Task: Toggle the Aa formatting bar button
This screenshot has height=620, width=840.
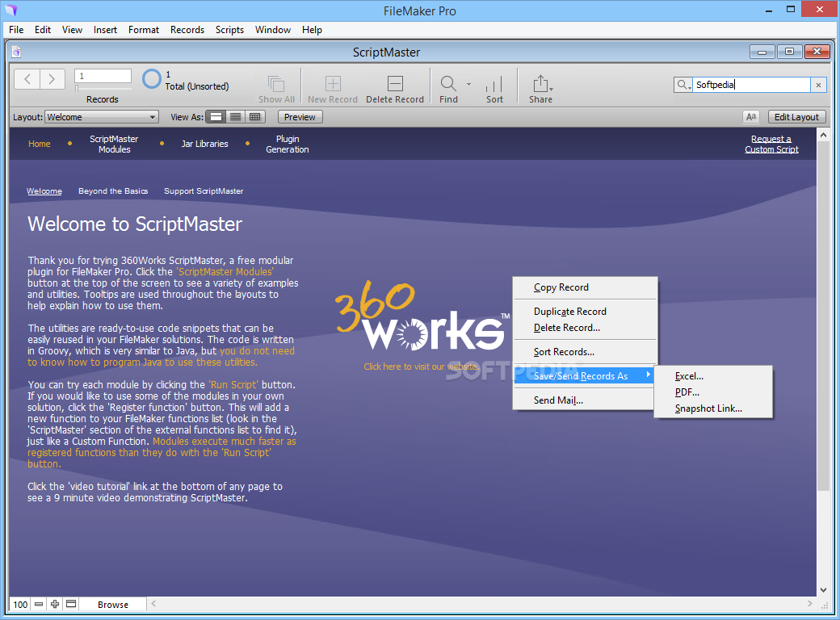Action: (751, 117)
